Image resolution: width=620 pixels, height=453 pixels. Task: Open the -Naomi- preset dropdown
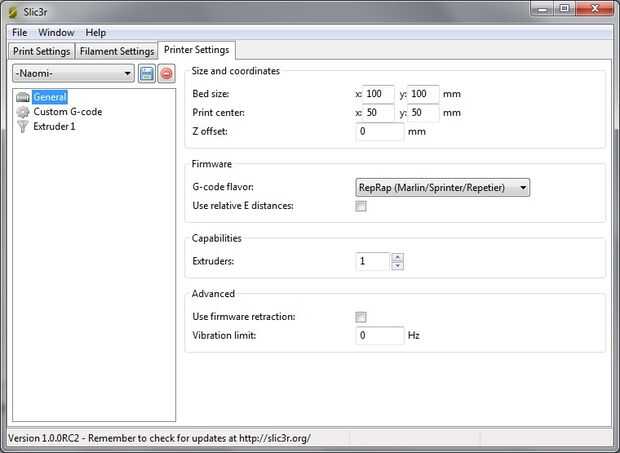(x=73, y=74)
